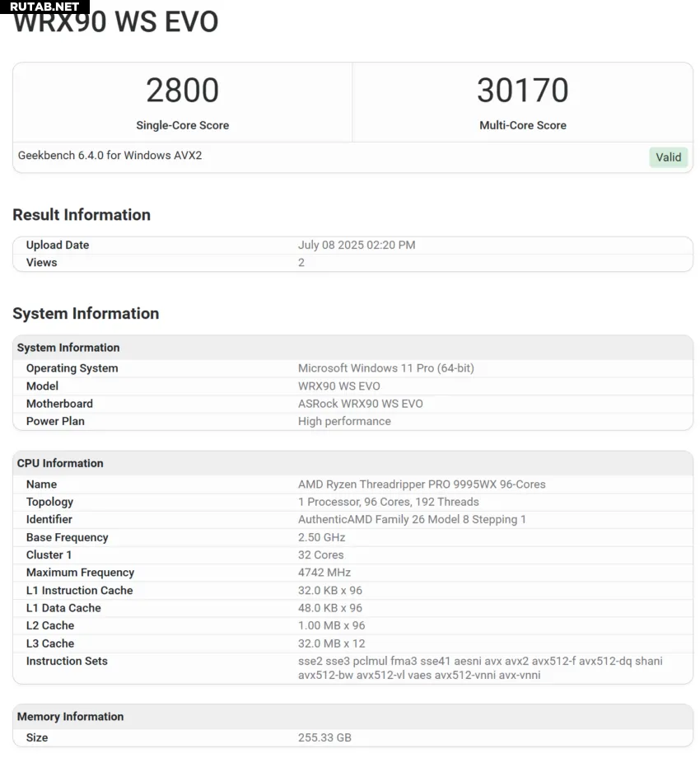
Task: Click the large System Information section heading
Action: click(x=86, y=313)
